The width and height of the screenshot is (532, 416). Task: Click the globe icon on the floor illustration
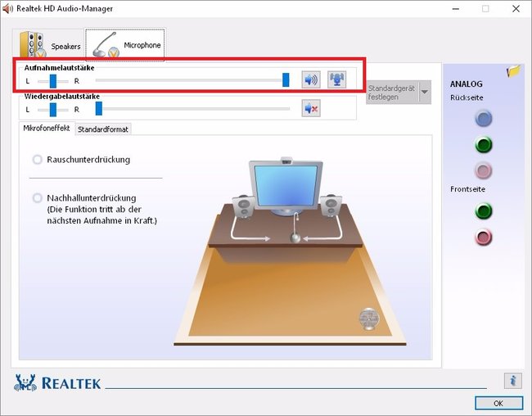click(x=369, y=319)
